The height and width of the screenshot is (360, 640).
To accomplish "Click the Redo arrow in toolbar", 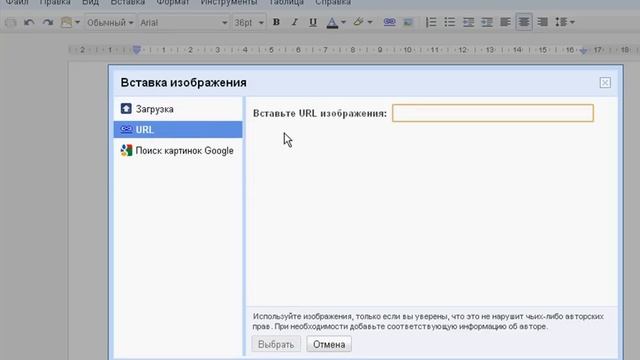I will tap(48, 22).
